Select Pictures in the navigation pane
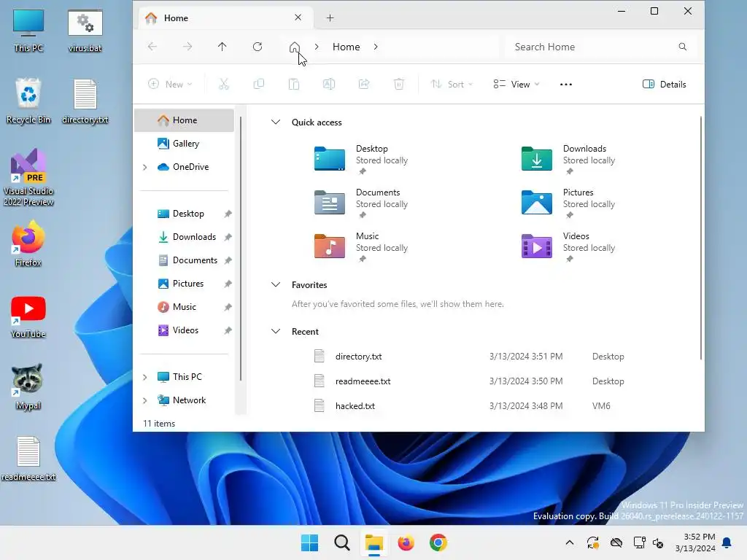 (184, 284)
